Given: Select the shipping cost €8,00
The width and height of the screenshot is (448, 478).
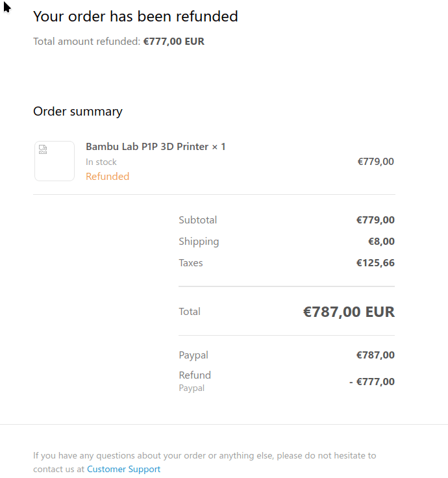Looking at the screenshot, I should click(x=381, y=242).
